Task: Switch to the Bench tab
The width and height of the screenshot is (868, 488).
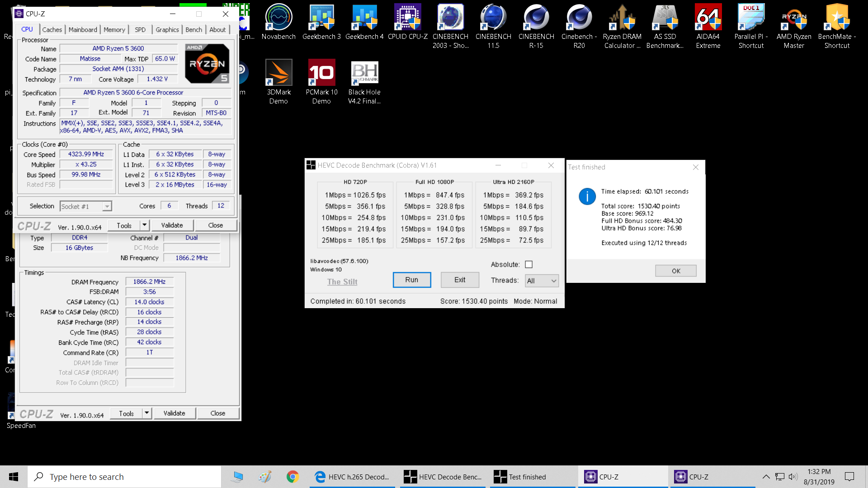Action: coord(194,30)
